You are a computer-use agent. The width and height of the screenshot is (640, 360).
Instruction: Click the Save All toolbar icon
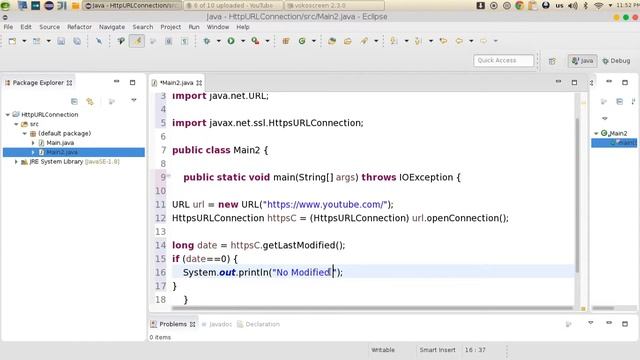click(77, 41)
